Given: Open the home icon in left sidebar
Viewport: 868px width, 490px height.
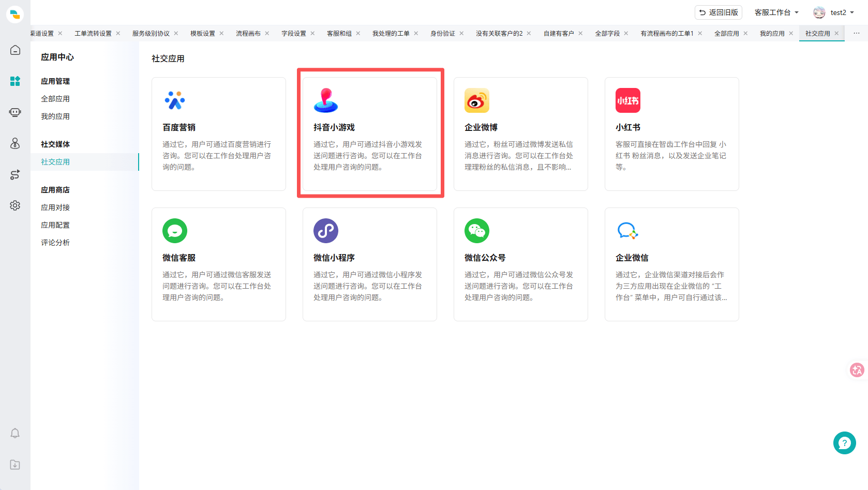Looking at the screenshot, I should (x=15, y=50).
